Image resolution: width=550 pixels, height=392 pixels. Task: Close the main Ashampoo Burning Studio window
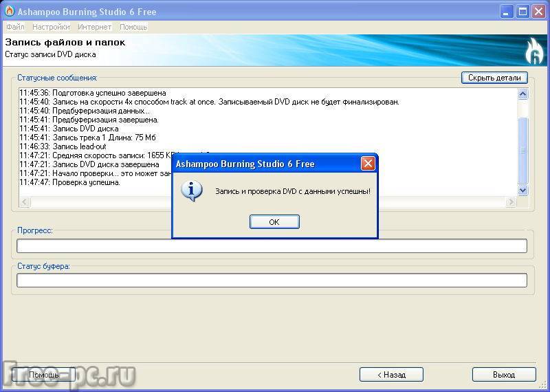pyautogui.click(x=538, y=12)
